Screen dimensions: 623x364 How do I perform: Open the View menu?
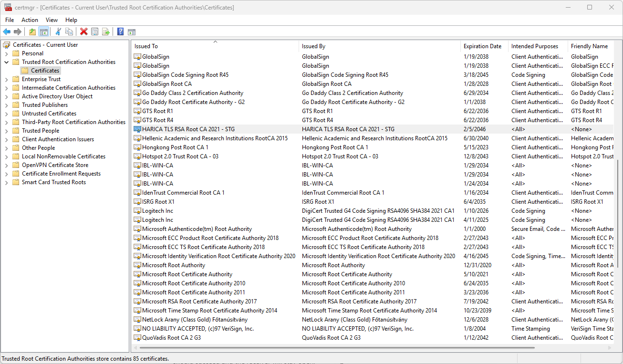52,20
